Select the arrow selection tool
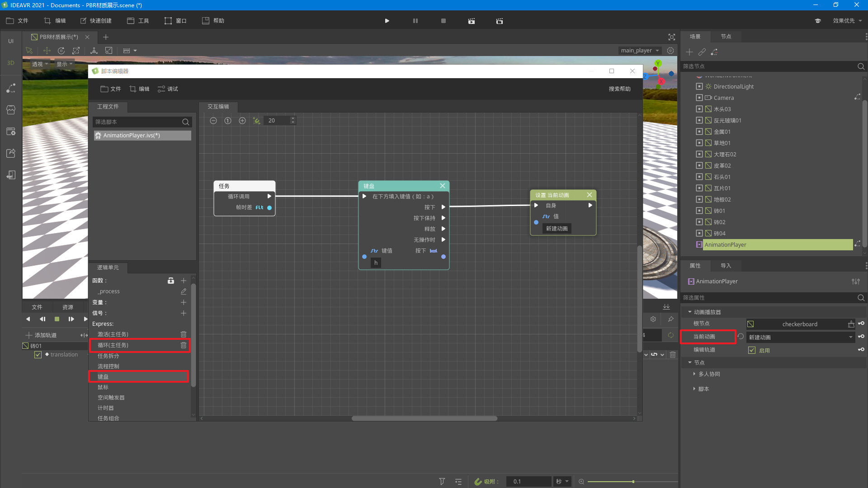The image size is (868, 488). (29, 51)
